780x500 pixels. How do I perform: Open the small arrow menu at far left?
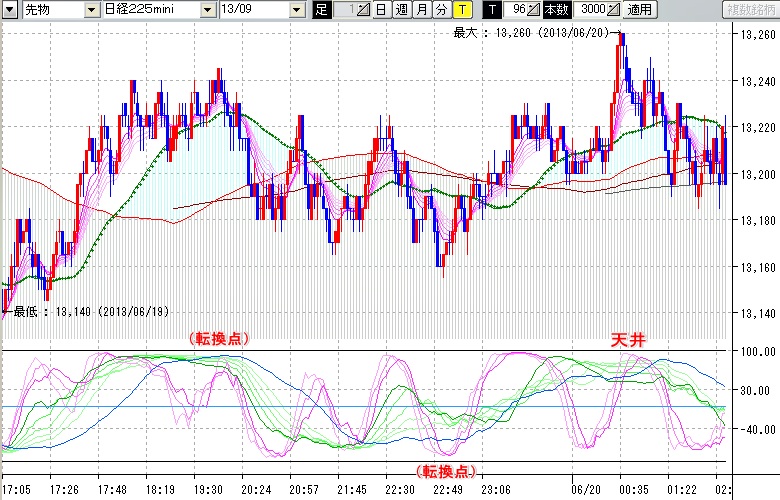[10, 10]
